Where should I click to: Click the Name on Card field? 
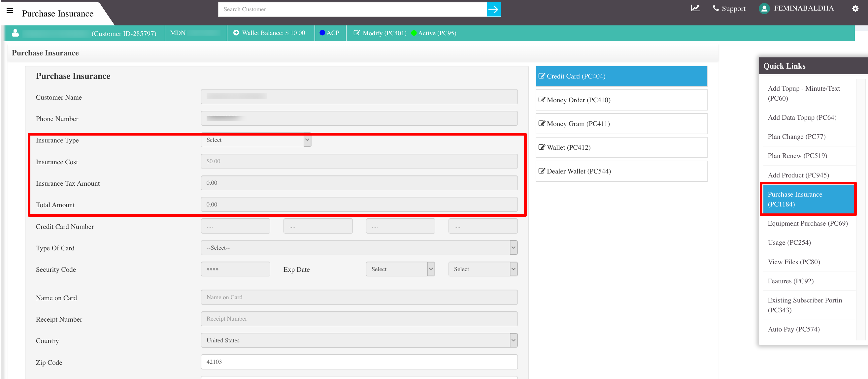(x=359, y=298)
